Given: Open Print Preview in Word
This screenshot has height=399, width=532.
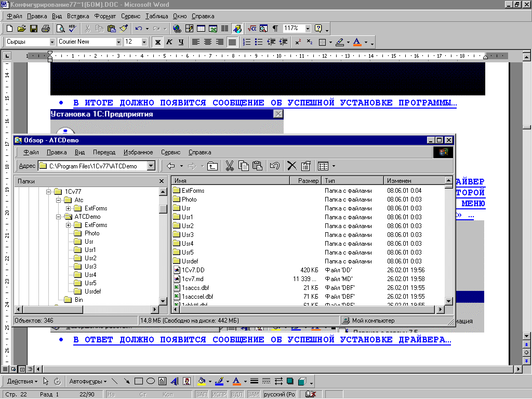Looking at the screenshot, I should pos(60,29).
